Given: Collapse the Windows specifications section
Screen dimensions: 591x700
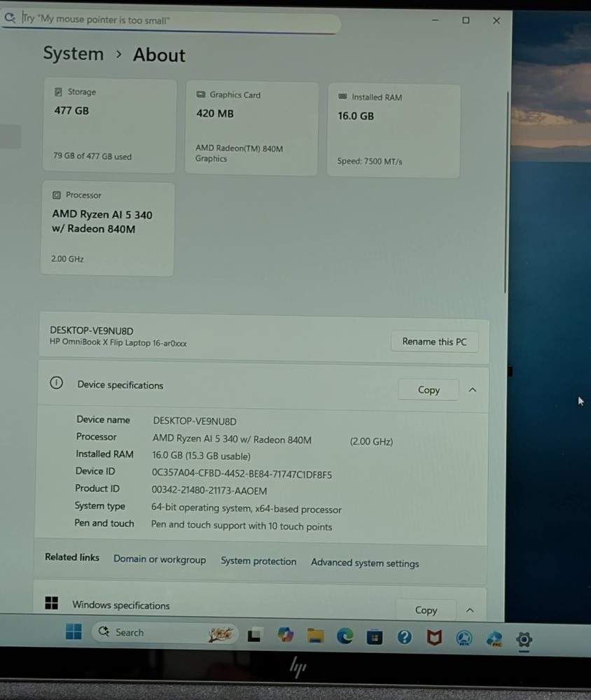Looking at the screenshot, I should click(x=469, y=610).
